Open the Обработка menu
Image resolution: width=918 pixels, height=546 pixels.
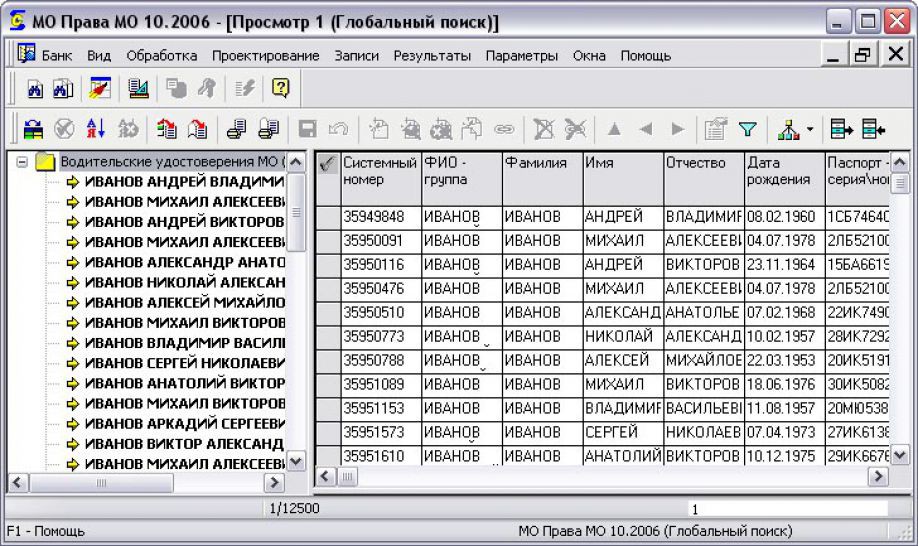(x=162, y=56)
